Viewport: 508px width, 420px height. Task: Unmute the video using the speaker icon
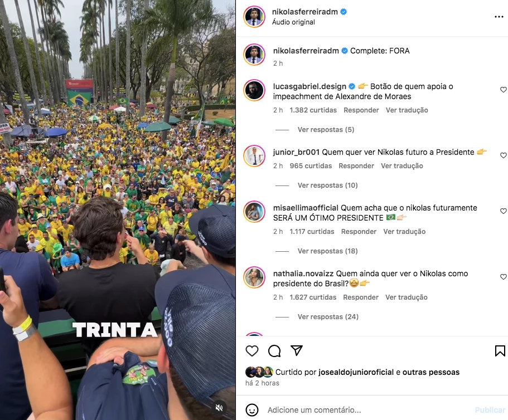219,407
